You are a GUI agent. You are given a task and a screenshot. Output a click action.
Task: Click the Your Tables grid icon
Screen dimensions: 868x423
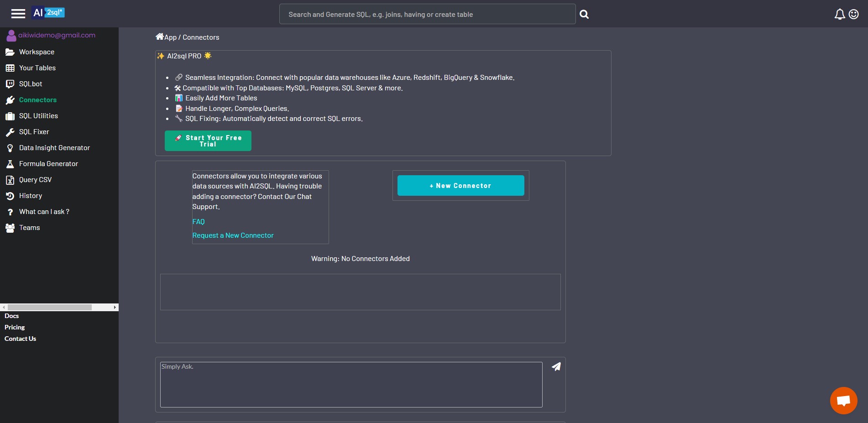pyautogui.click(x=10, y=68)
